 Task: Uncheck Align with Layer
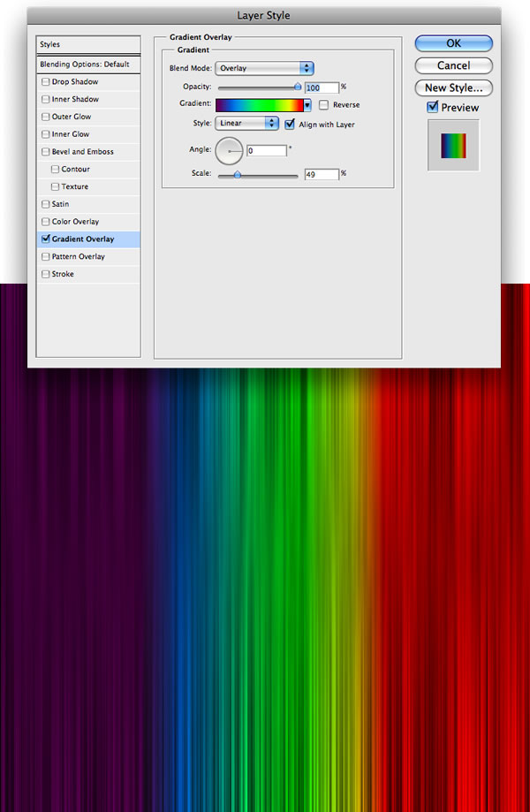290,125
